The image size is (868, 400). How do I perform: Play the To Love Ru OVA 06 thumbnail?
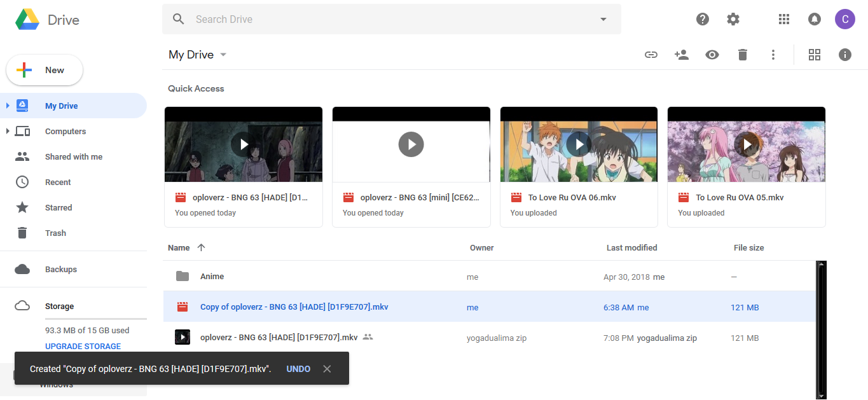(x=579, y=144)
